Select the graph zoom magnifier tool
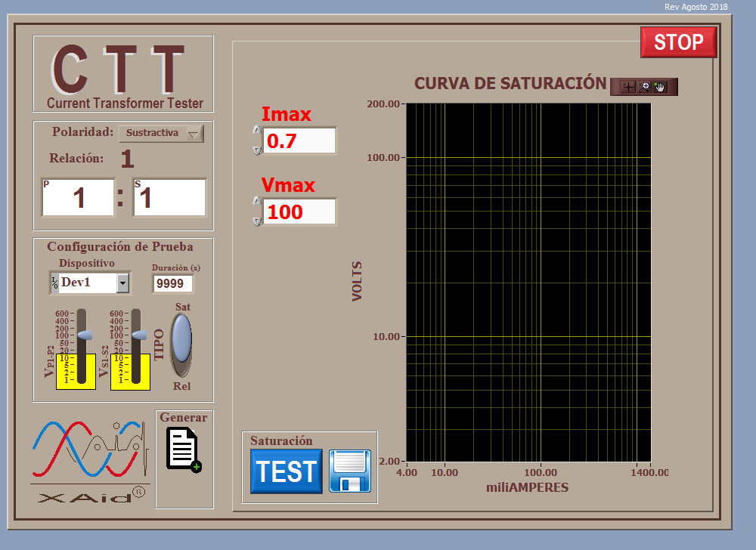This screenshot has width=756, height=550. pyautogui.click(x=644, y=87)
